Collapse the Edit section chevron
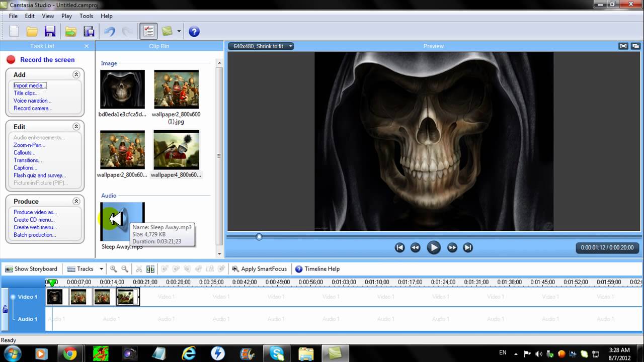 click(x=76, y=127)
